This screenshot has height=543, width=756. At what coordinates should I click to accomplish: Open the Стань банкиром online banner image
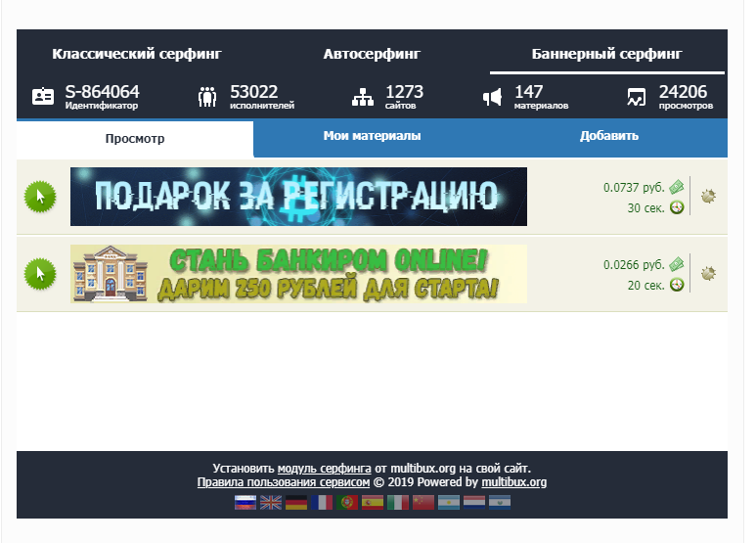click(x=298, y=274)
